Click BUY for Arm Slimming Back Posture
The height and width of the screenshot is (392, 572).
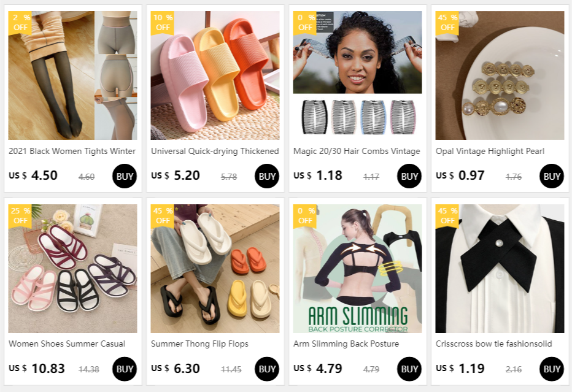pos(409,369)
